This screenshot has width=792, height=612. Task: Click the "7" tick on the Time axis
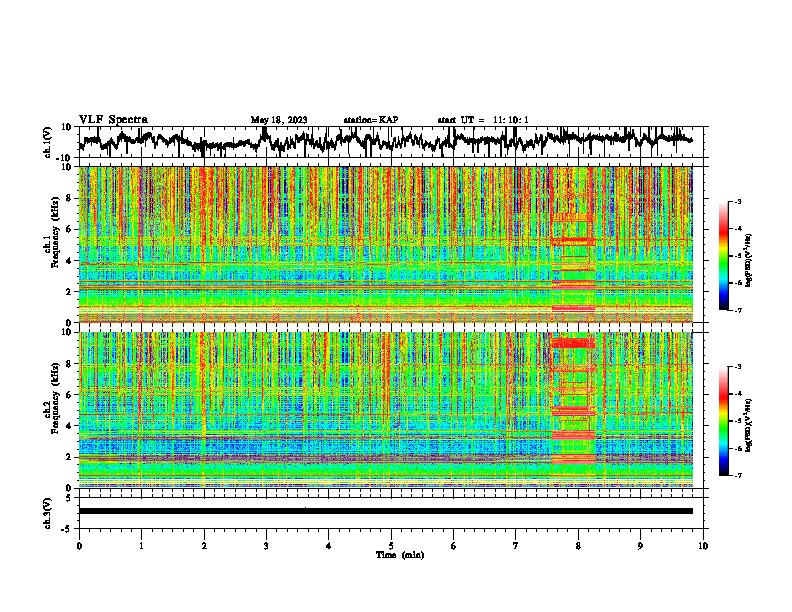point(516,546)
